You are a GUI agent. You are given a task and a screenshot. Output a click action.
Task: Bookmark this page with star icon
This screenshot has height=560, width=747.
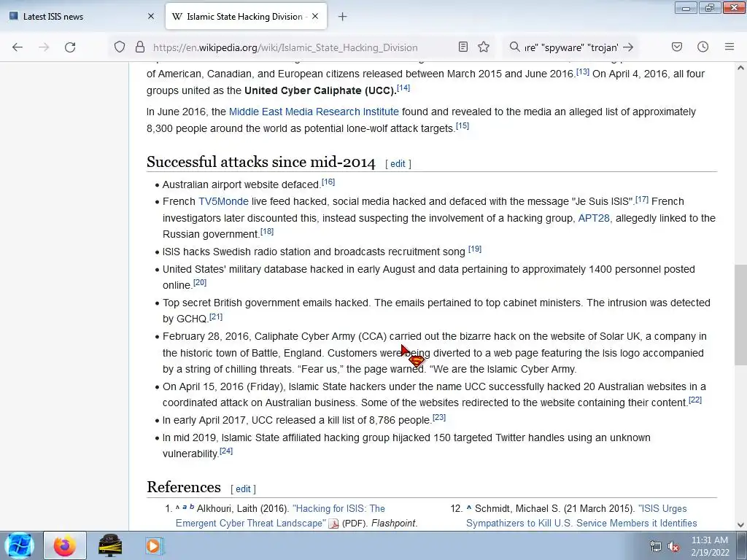(484, 47)
